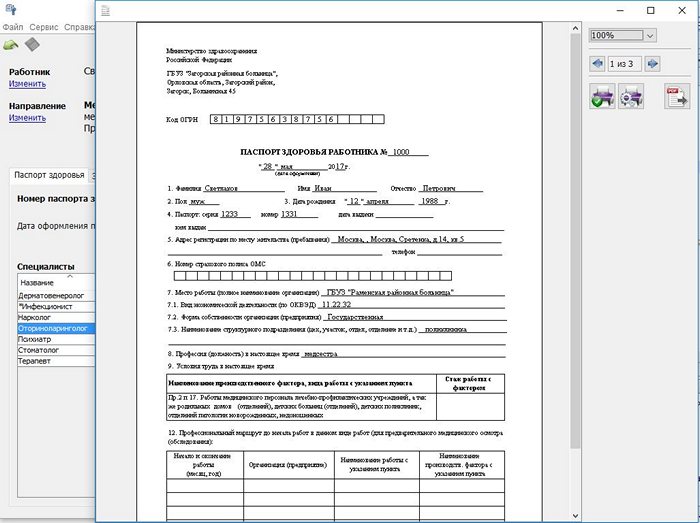Select Нарколог in specialists list

(56, 317)
